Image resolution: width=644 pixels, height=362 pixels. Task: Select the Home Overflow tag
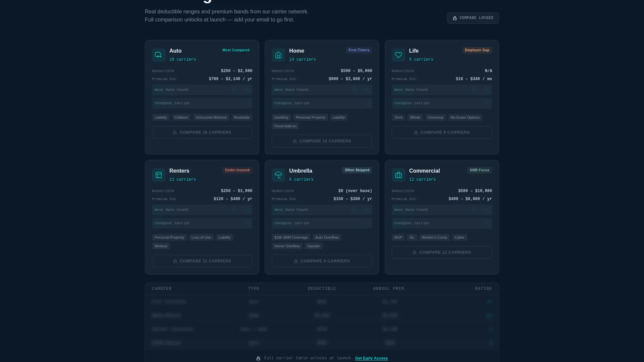(x=287, y=246)
